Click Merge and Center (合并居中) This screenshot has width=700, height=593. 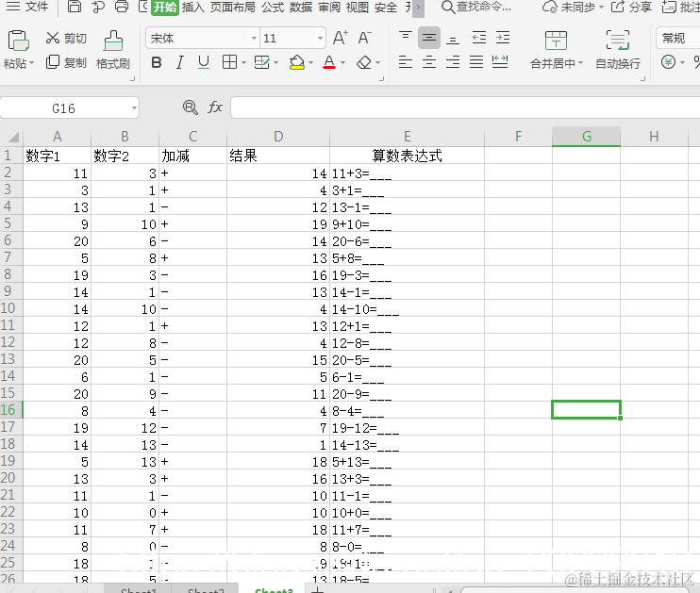(x=557, y=50)
